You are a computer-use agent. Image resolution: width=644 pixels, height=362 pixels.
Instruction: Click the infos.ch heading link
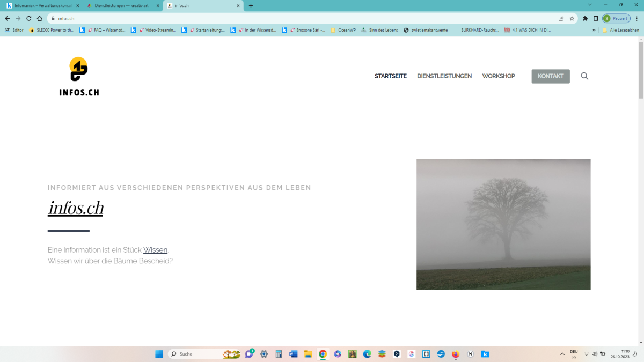click(x=76, y=208)
